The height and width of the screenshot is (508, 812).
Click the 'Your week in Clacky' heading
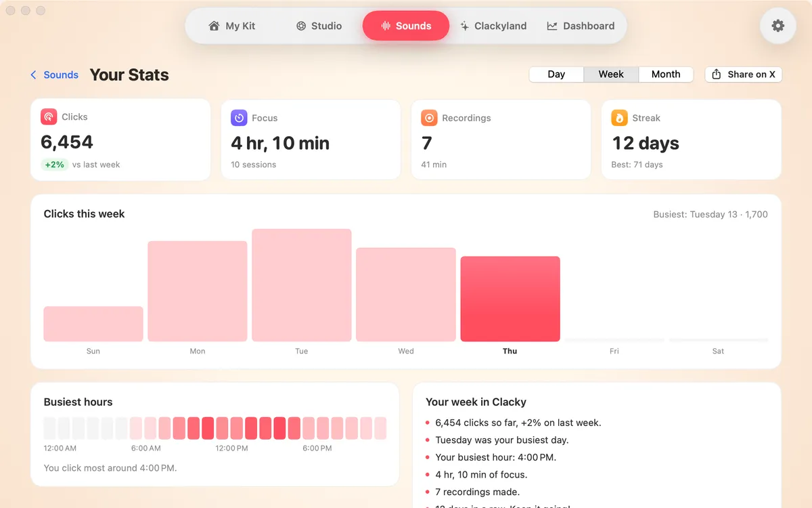476,402
